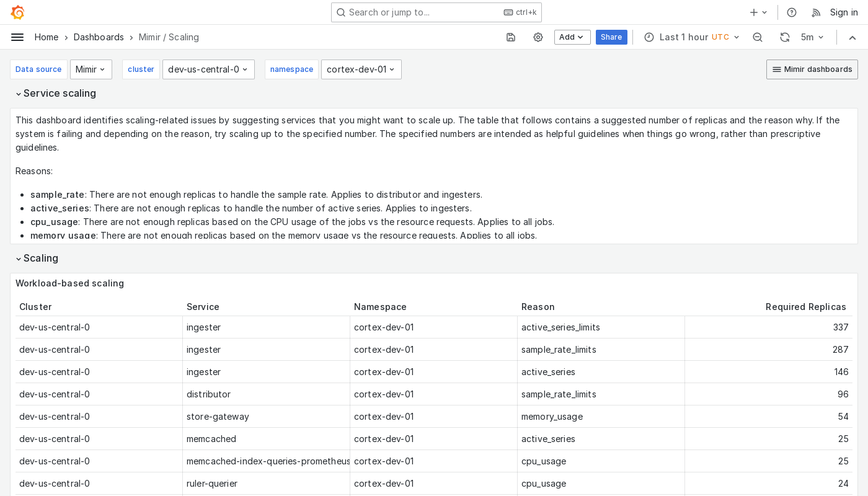Open Grafana home via the logo icon
The image size is (868, 496).
pyautogui.click(x=17, y=12)
